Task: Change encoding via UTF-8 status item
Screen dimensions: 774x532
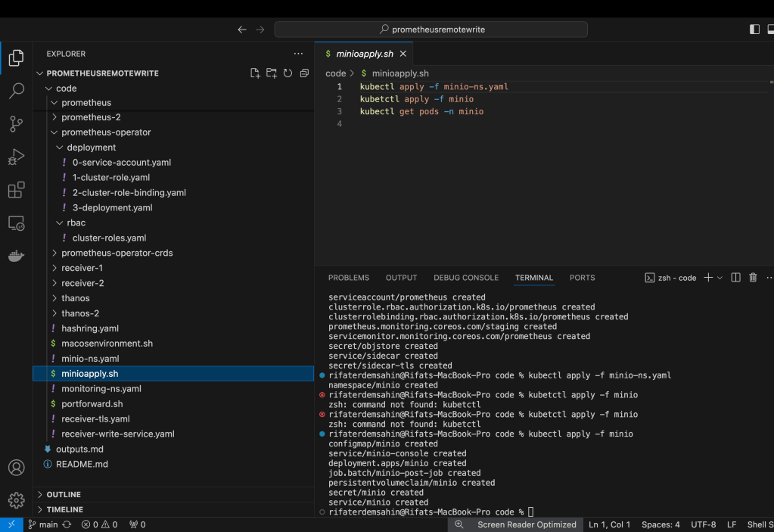Action: [704, 524]
